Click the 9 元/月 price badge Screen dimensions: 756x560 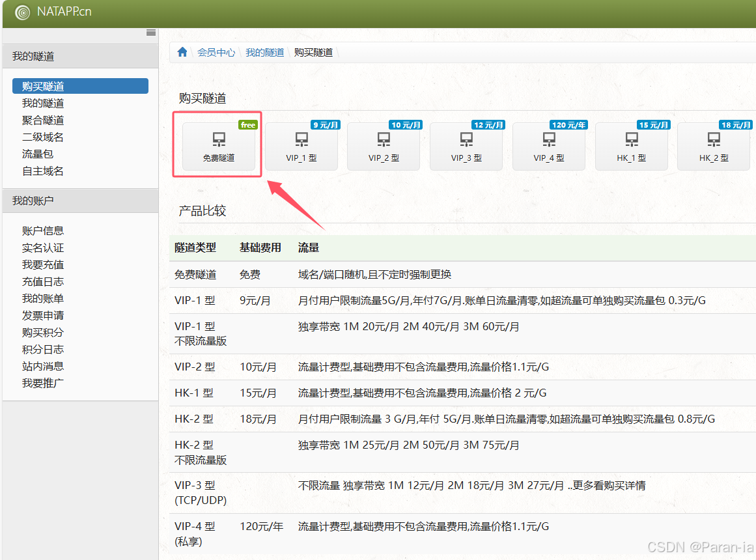coord(326,125)
